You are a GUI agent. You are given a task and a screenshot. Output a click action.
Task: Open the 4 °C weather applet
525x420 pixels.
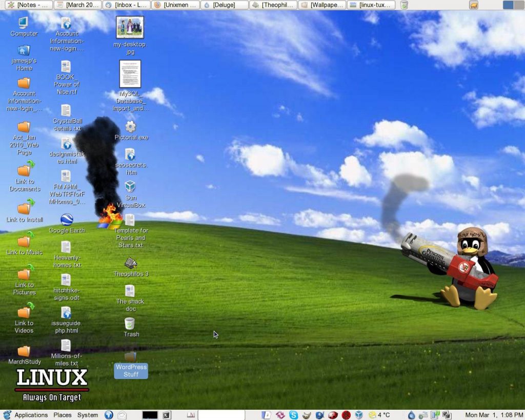click(379, 415)
